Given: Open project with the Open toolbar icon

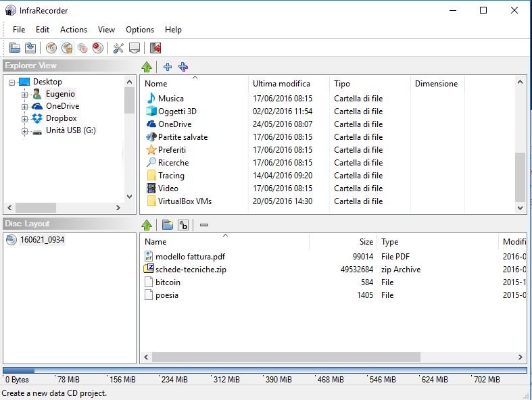Looking at the screenshot, I should pos(15,48).
